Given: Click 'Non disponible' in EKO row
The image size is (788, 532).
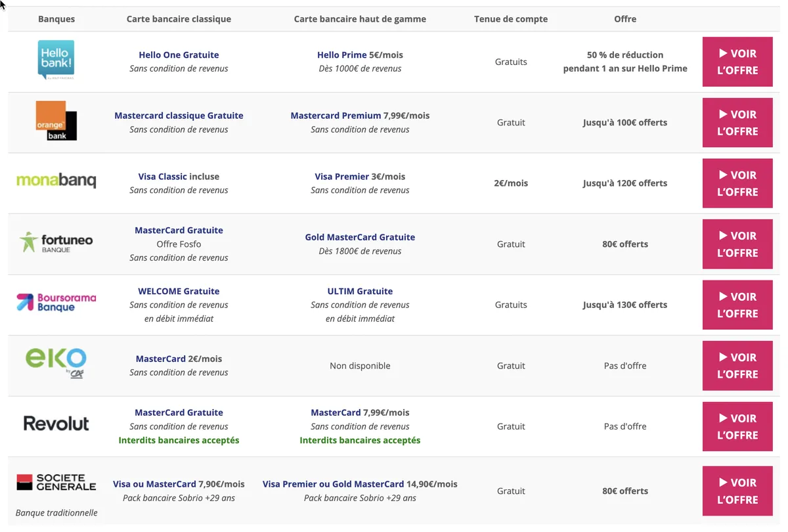Looking at the screenshot, I should [360, 366].
